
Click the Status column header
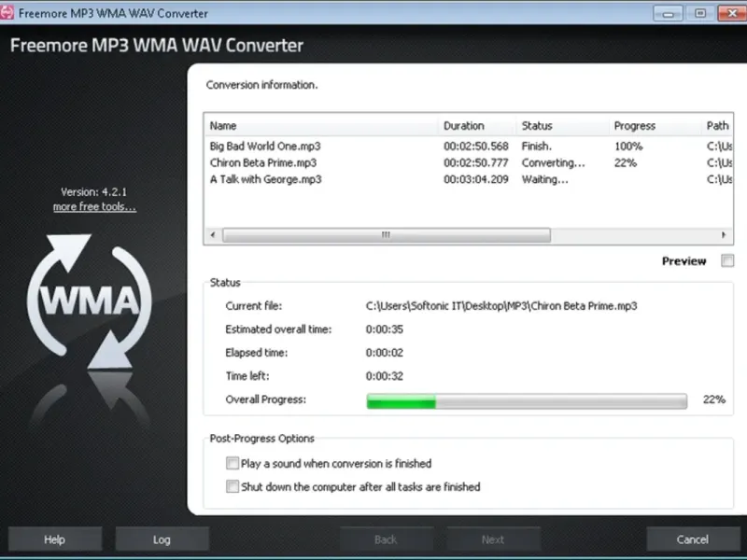[562, 126]
